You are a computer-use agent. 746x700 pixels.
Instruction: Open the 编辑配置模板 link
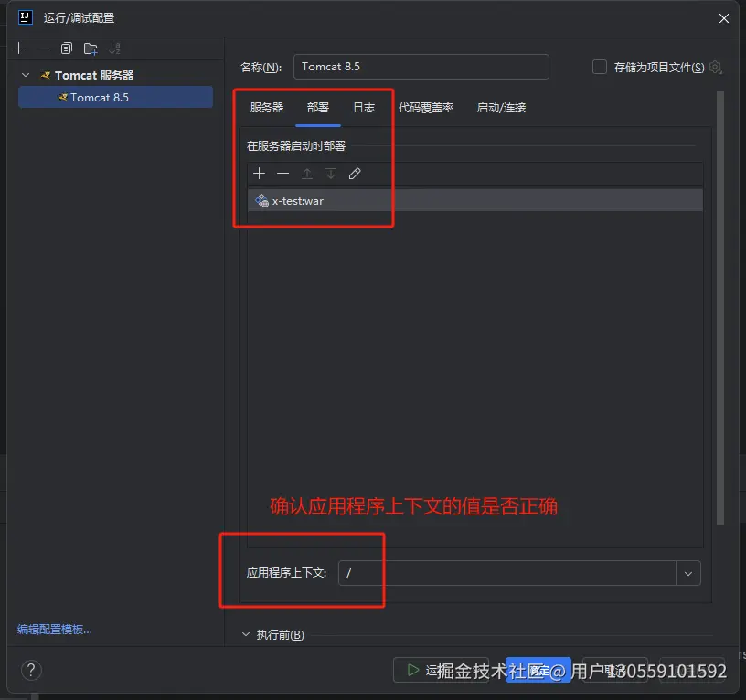[x=55, y=629]
